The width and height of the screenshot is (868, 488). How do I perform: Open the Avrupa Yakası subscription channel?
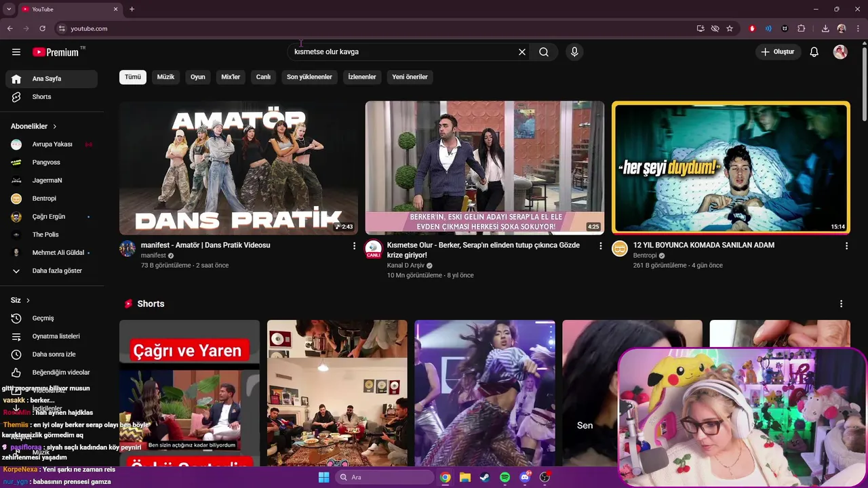[x=52, y=144]
